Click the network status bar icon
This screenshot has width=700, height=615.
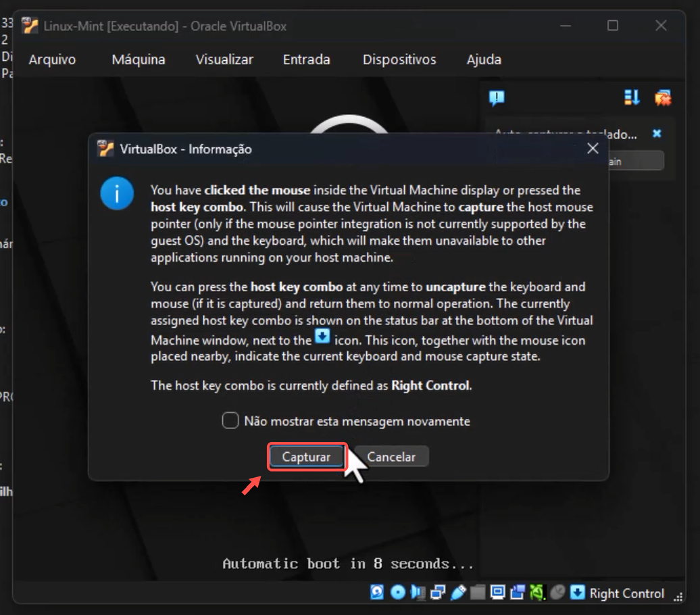tap(438, 592)
